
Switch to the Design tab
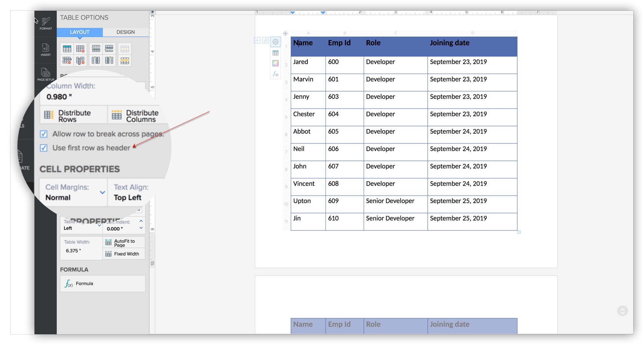point(126,32)
